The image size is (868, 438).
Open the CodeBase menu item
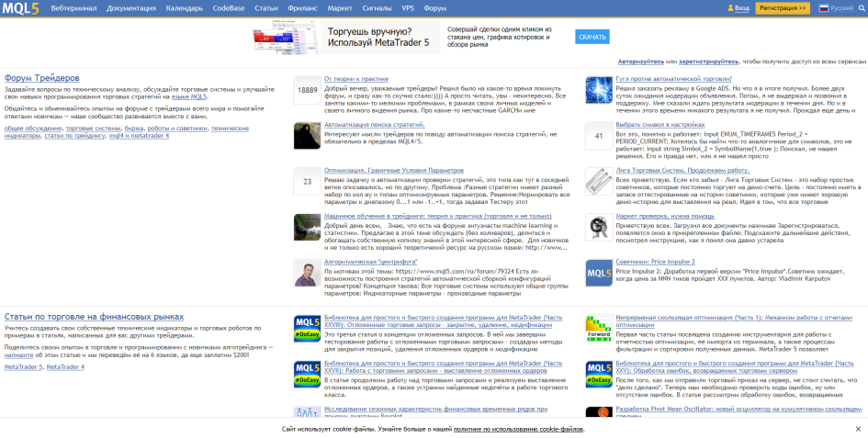229,8
